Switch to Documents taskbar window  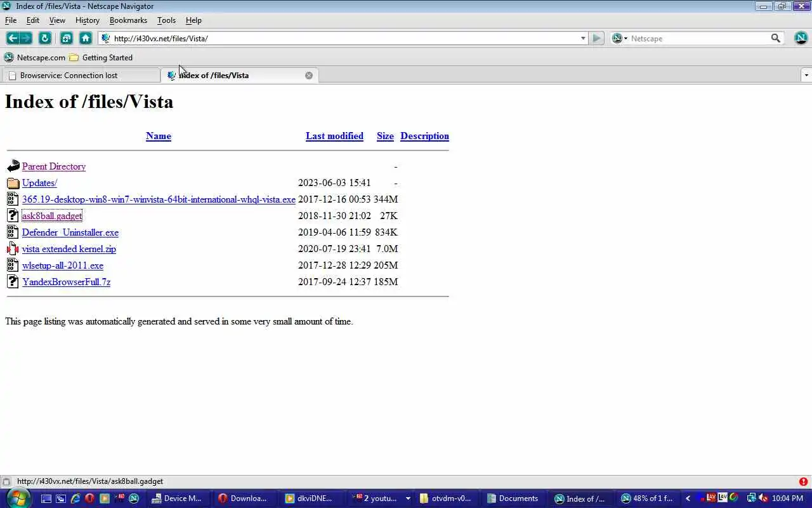(513, 498)
